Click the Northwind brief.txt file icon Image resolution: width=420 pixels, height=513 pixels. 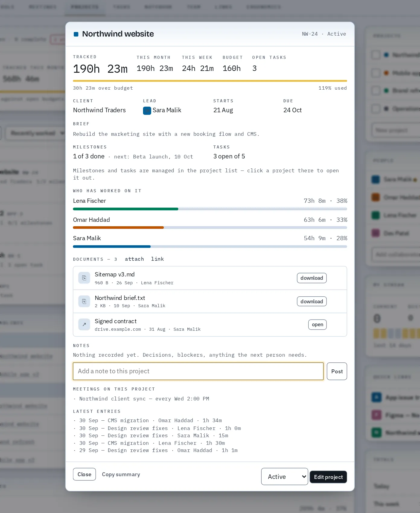(84, 301)
